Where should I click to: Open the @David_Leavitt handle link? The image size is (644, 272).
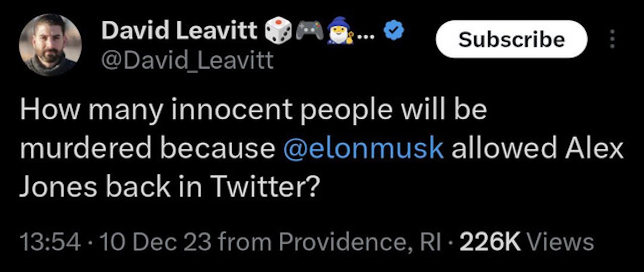[187, 60]
